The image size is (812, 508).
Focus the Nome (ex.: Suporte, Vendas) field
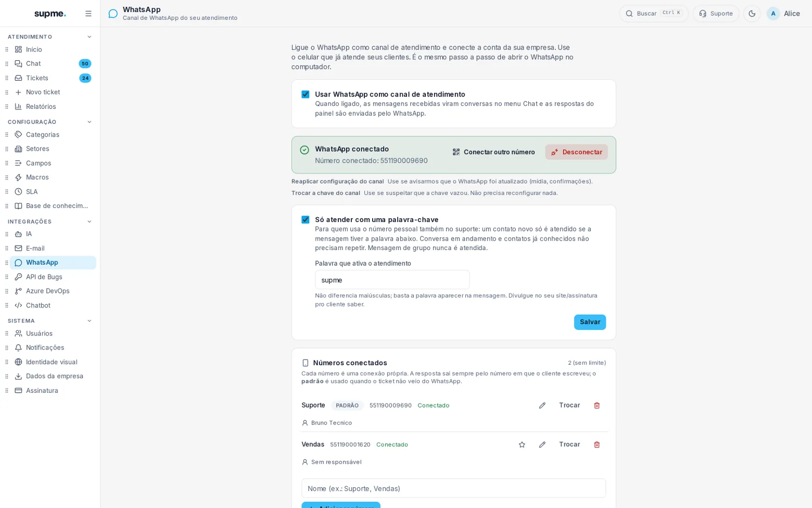[x=453, y=488]
